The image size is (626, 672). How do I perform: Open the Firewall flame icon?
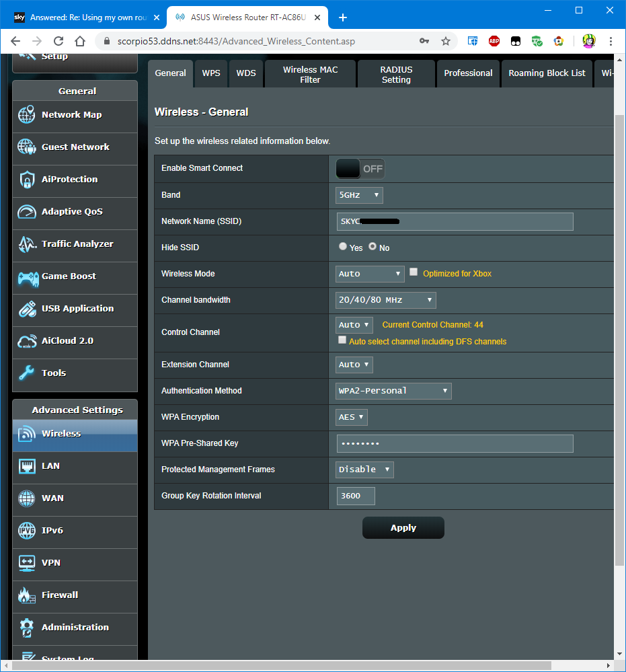click(x=27, y=595)
